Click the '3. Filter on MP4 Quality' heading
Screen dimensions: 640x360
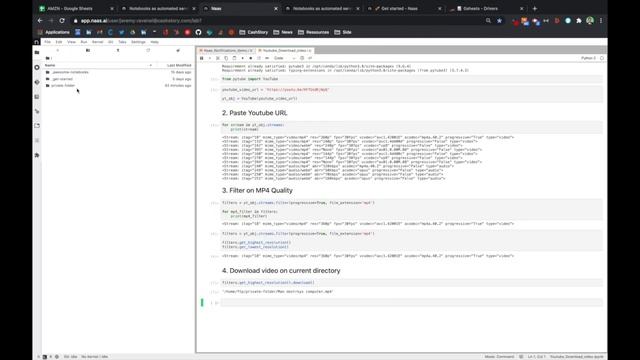257,191
